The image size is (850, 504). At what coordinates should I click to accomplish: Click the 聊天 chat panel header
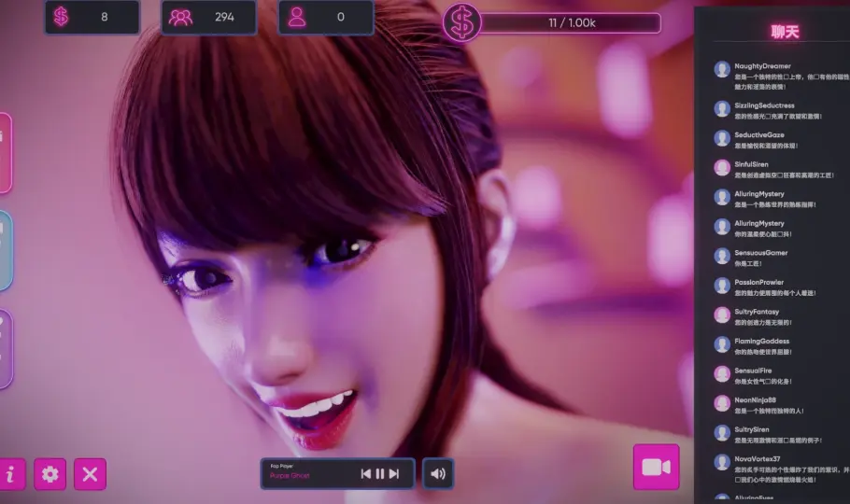(785, 32)
